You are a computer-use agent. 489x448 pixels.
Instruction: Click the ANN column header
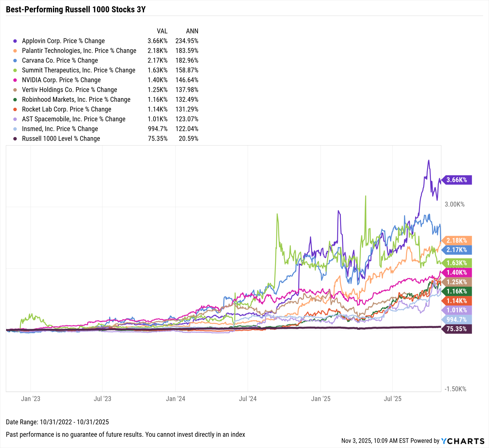coord(192,31)
